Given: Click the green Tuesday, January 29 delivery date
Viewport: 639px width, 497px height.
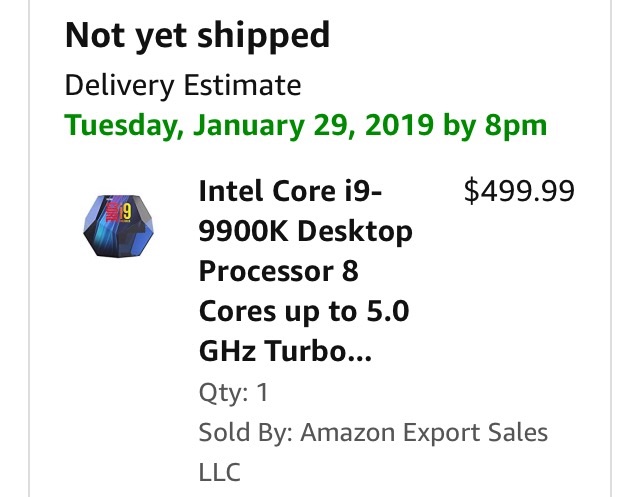Looking at the screenshot, I should coord(306,125).
